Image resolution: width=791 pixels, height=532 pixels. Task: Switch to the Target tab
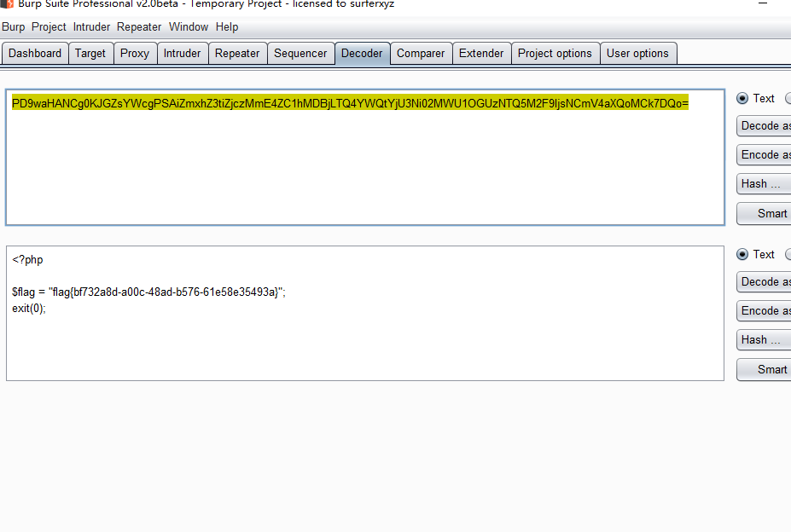coord(90,54)
